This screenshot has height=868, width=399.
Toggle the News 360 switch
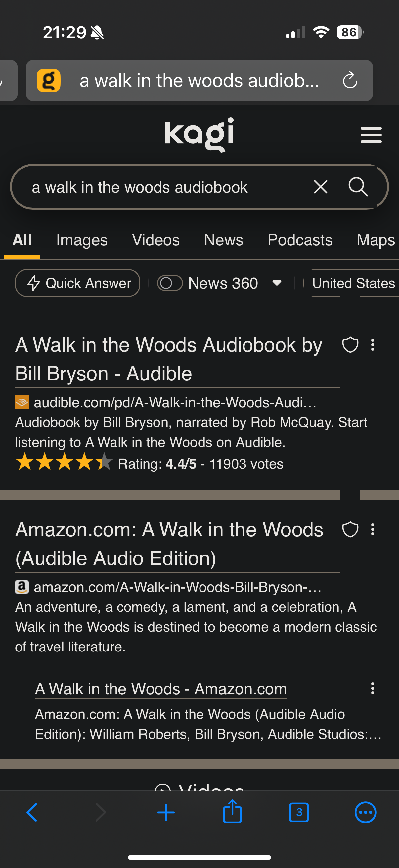[x=170, y=283]
